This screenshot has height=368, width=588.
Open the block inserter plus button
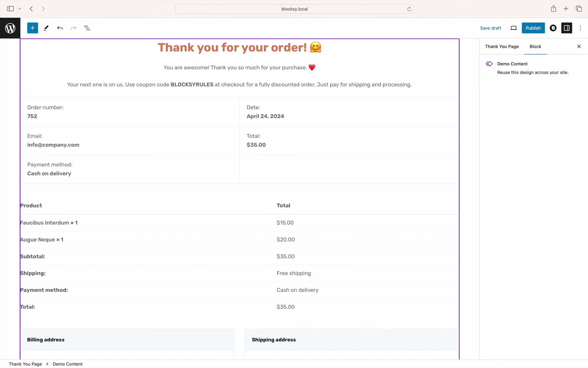point(33,28)
